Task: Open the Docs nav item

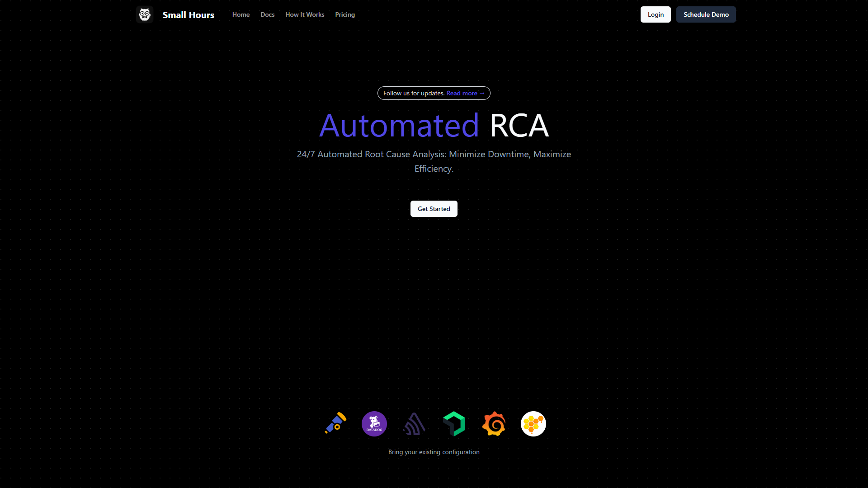Action: coord(268,14)
